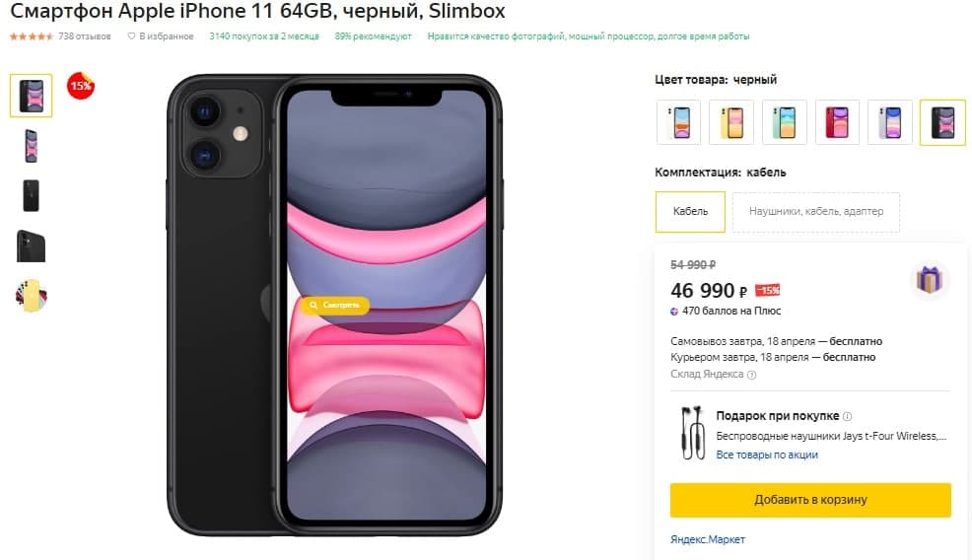Screen dimensions: 972x560
Task: Click the red 15% discount badge
Action: point(81,86)
